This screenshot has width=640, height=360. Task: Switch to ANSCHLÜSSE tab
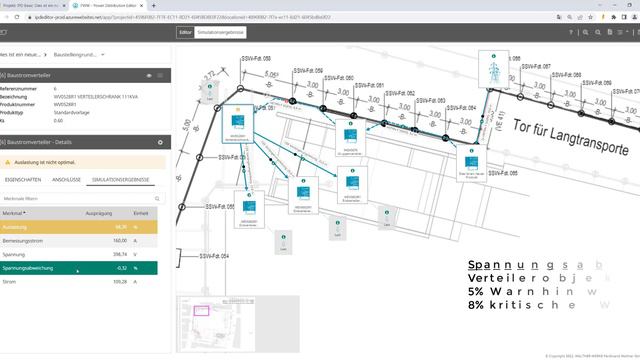click(x=66, y=180)
